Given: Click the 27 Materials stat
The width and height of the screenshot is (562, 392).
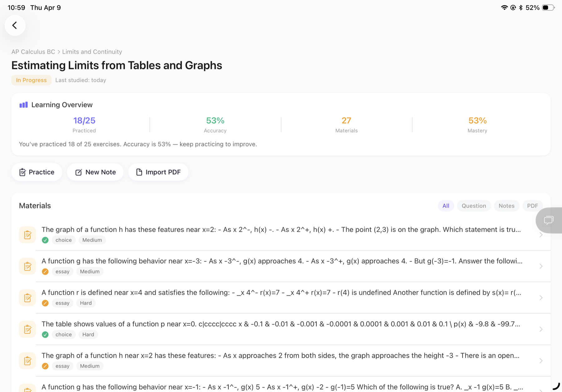Looking at the screenshot, I should tap(347, 125).
